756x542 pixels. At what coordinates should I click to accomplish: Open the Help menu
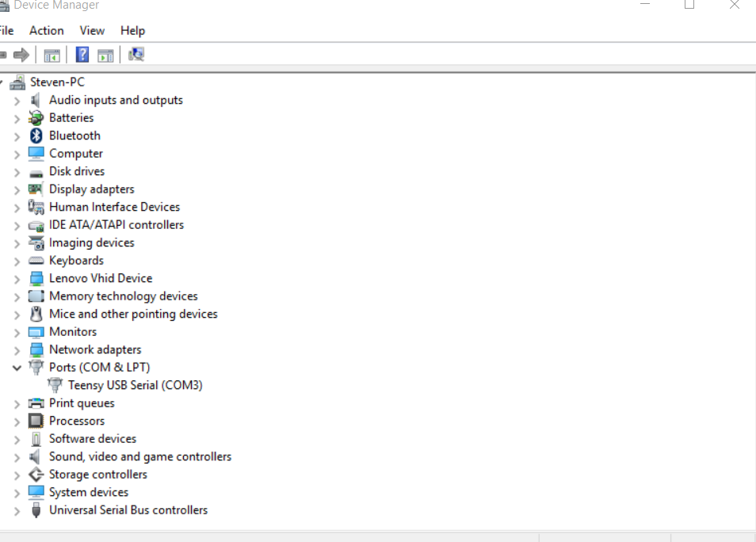tap(132, 31)
